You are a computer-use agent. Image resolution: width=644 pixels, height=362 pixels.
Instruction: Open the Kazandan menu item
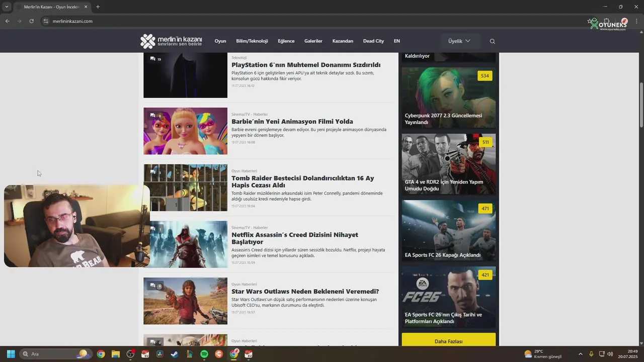[343, 41]
